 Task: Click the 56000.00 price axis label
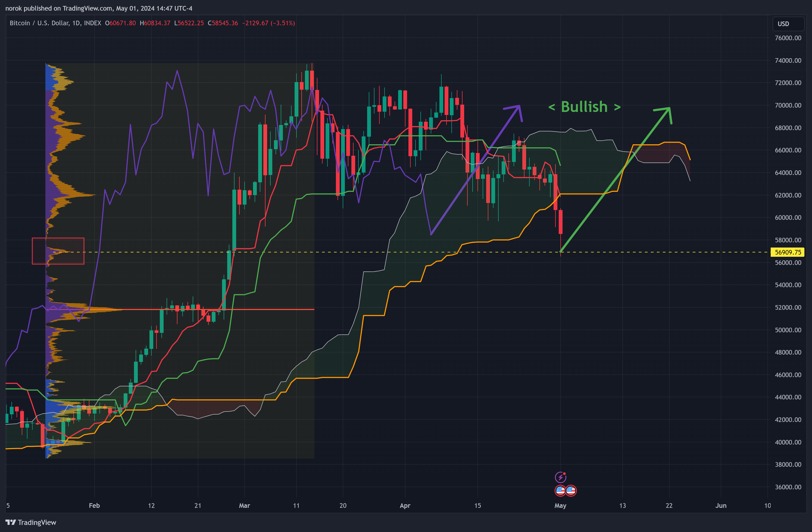(788, 262)
